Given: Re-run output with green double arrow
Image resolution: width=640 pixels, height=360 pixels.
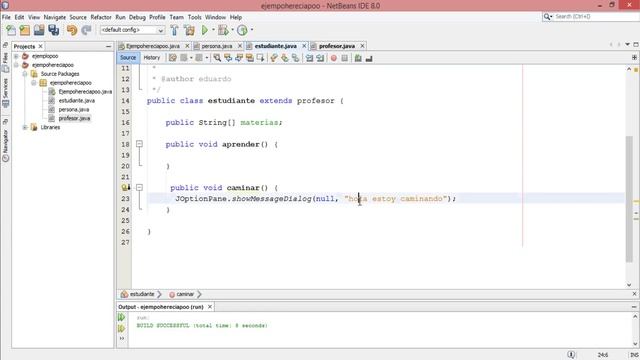Looking at the screenshot, I should pos(122,317).
